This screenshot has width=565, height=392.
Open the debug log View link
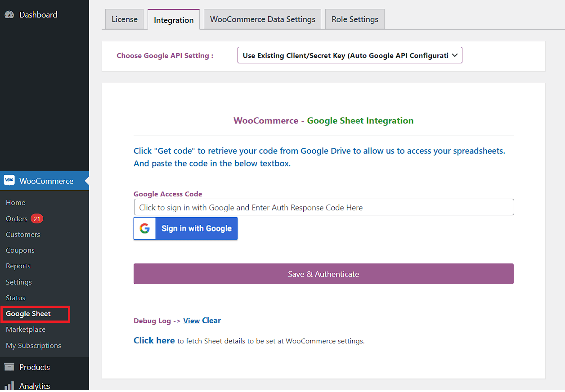coord(192,321)
